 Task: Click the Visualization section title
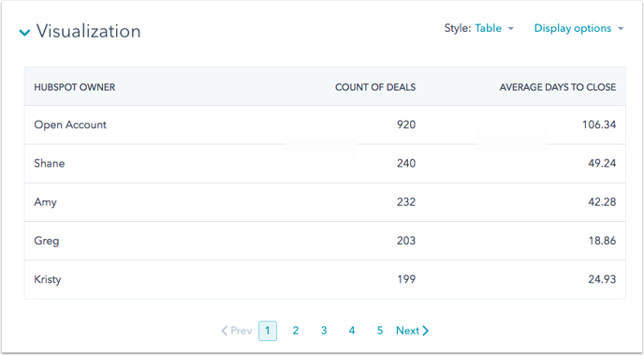click(x=88, y=31)
